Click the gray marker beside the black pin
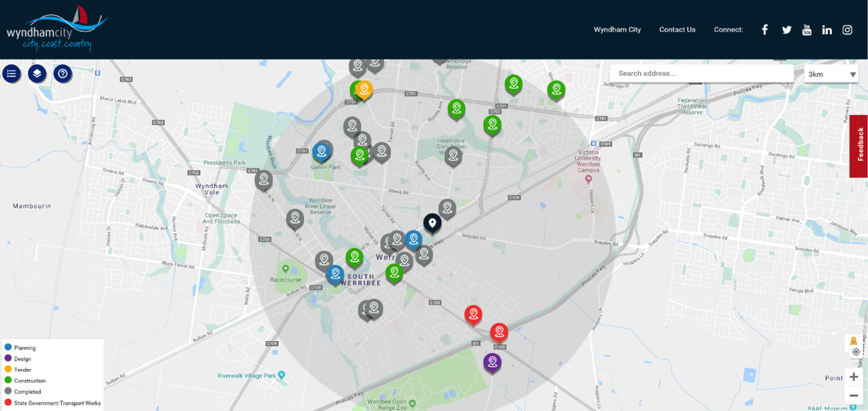Screen dimensions: 868x411 [x=447, y=208]
